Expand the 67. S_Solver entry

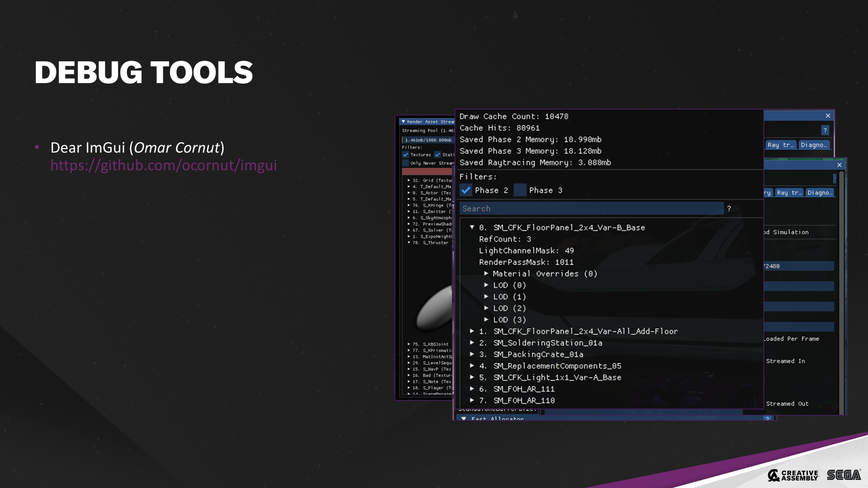pos(409,230)
